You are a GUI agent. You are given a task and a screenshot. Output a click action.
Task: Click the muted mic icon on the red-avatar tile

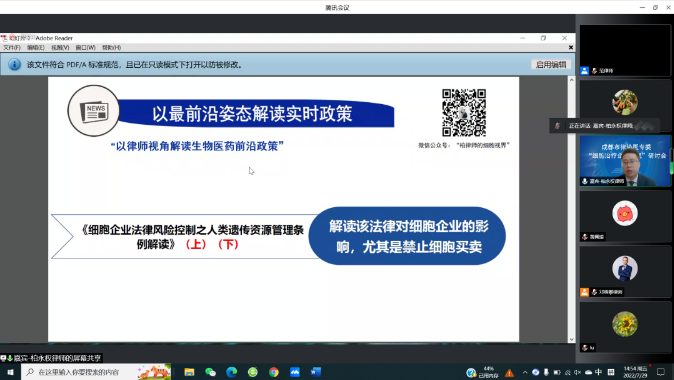[585, 237]
